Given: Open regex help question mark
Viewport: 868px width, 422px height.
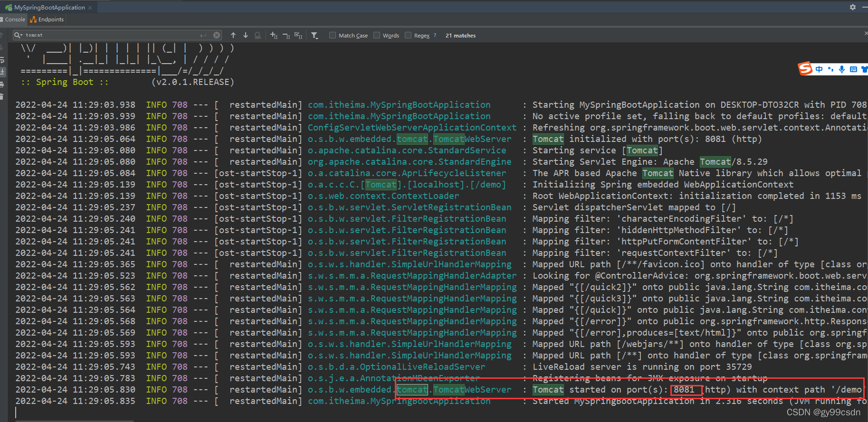Looking at the screenshot, I should pos(435,35).
